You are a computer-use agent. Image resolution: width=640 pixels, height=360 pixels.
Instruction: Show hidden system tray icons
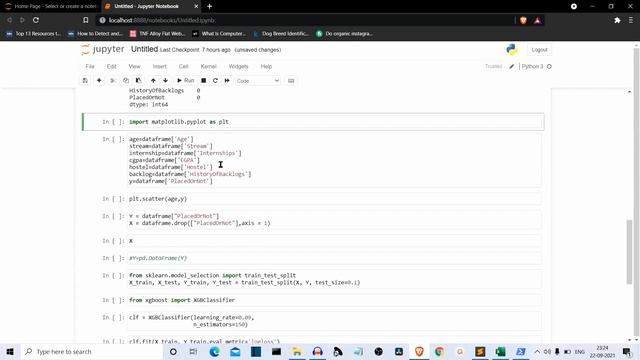tap(537, 351)
